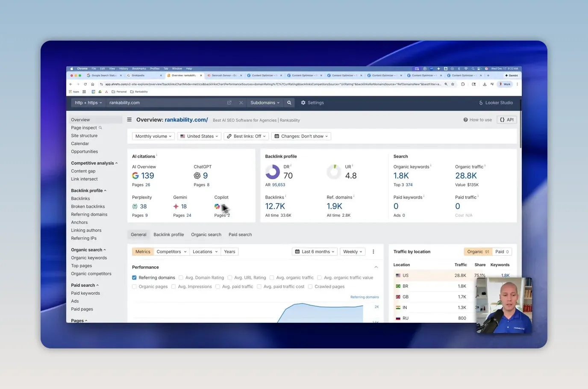This screenshot has width=588, height=389.
Task: Open Broken backlinks in sidebar
Action: point(88,206)
